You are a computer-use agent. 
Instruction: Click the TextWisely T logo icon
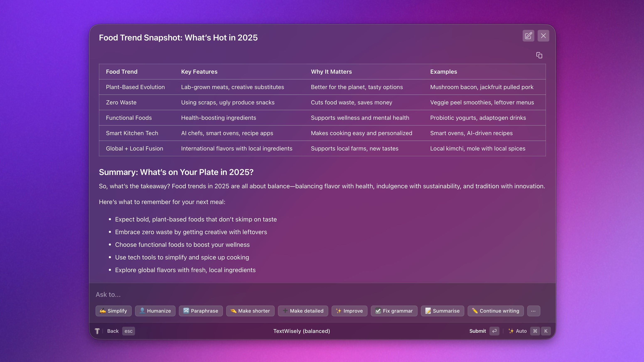click(97, 331)
